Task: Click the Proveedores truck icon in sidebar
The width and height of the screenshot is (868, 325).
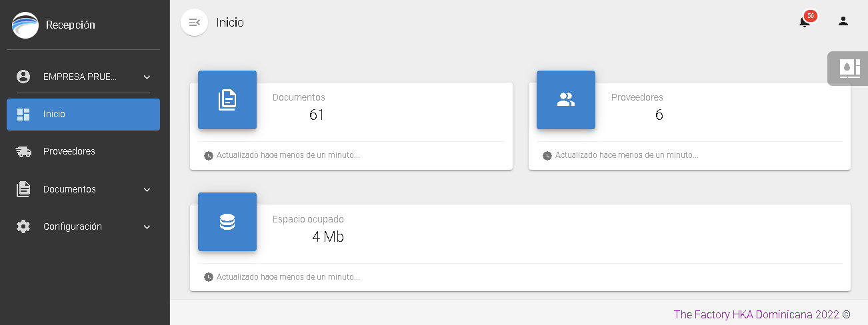Action: [x=23, y=152]
